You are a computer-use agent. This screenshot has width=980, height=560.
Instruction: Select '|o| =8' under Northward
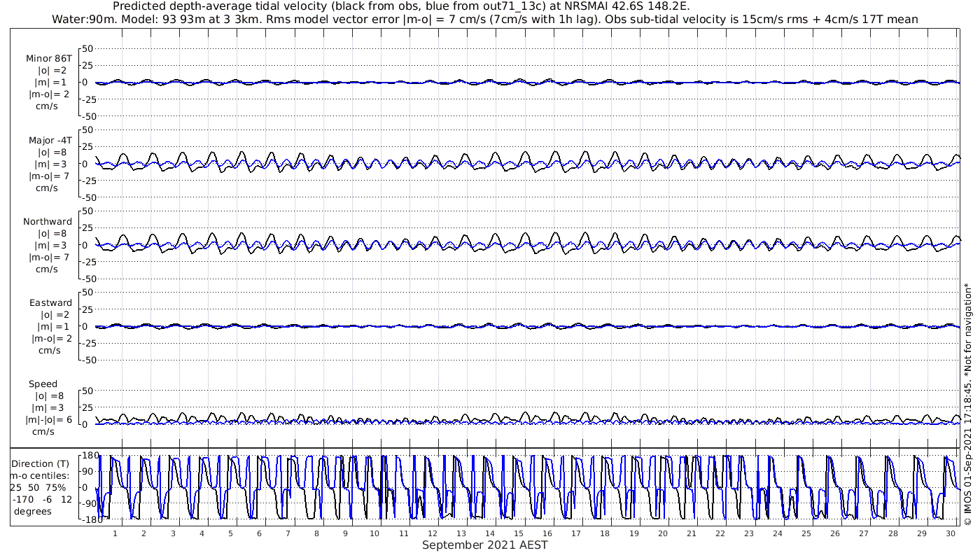coord(52,234)
